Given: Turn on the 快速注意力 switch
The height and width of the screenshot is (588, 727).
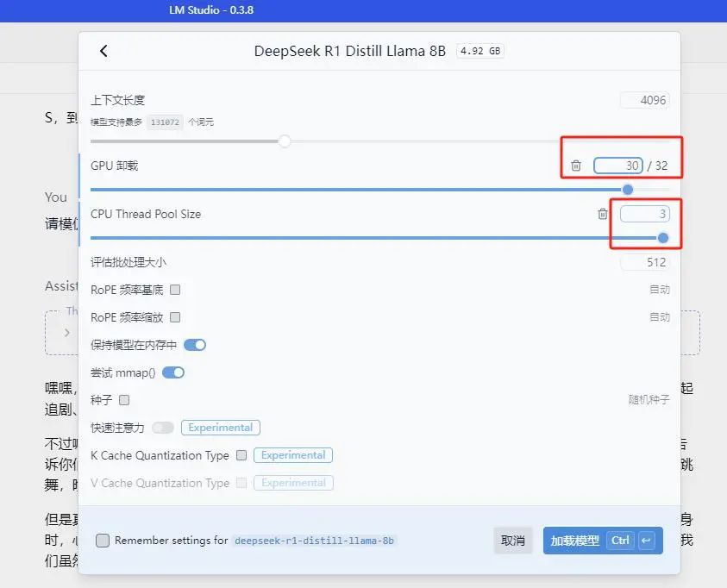Looking at the screenshot, I should click(163, 428).
